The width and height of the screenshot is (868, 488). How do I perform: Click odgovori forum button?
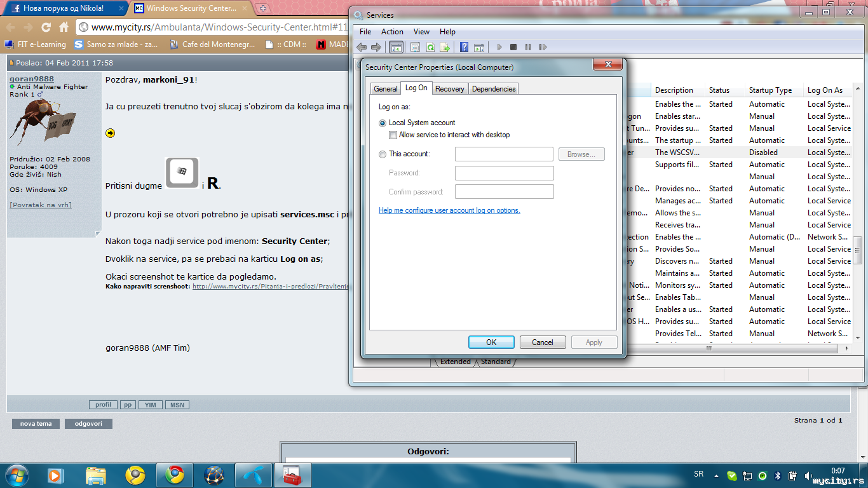coord(88,424)
